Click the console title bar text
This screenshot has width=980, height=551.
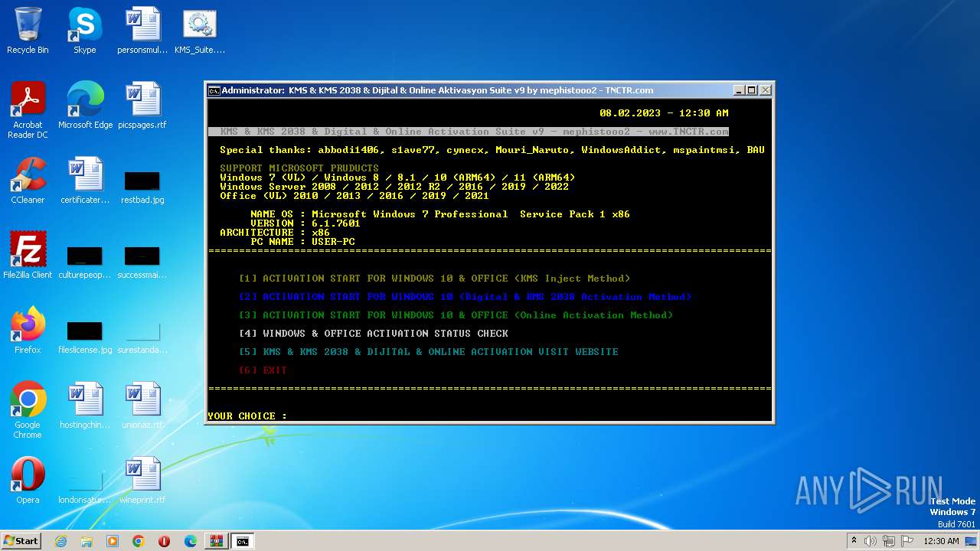tap(437, 90)
